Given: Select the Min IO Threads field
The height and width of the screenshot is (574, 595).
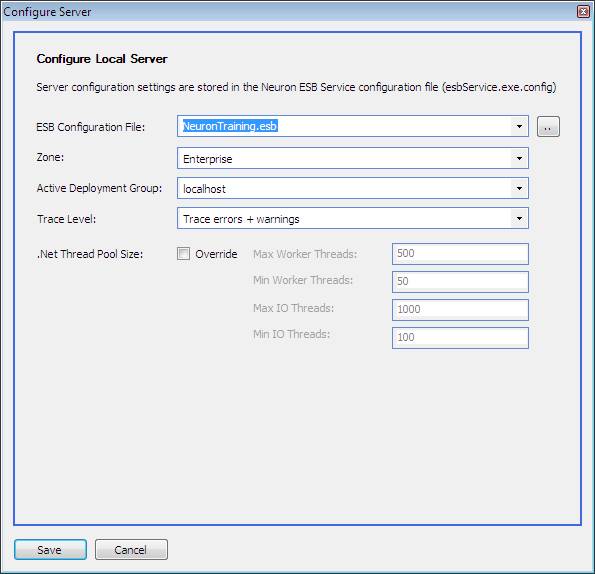Looking at the screenshot, I should 460,338.
